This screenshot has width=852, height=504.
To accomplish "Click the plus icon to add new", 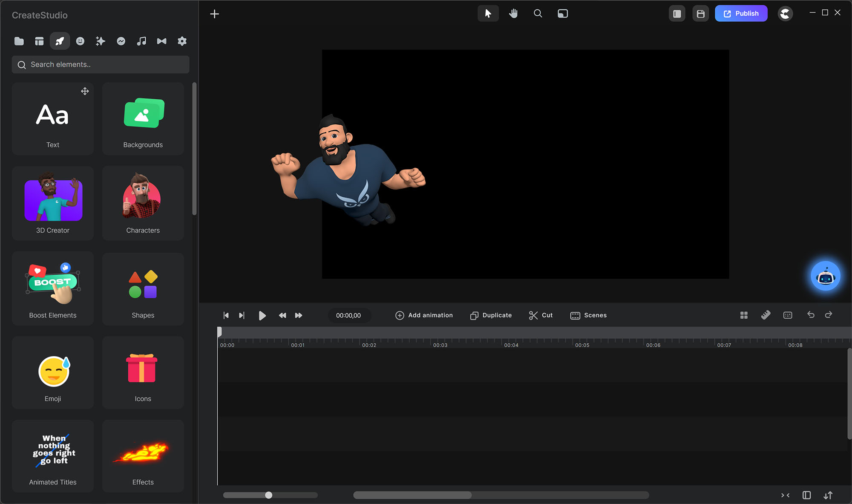I will click(215, 14).
